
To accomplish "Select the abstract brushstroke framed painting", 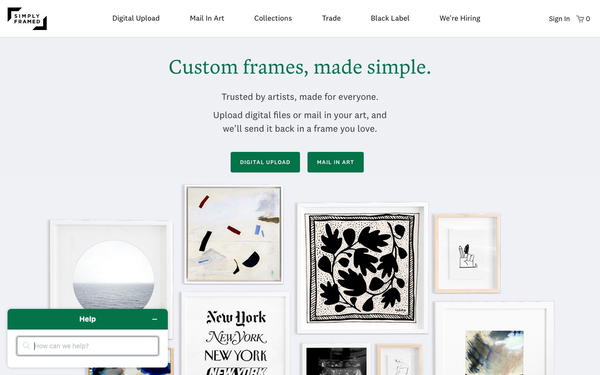I will coord(234,234).
